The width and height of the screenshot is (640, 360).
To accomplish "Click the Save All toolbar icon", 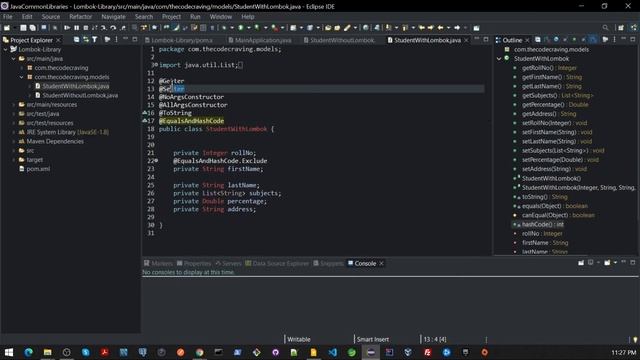I will pos(32,28).
